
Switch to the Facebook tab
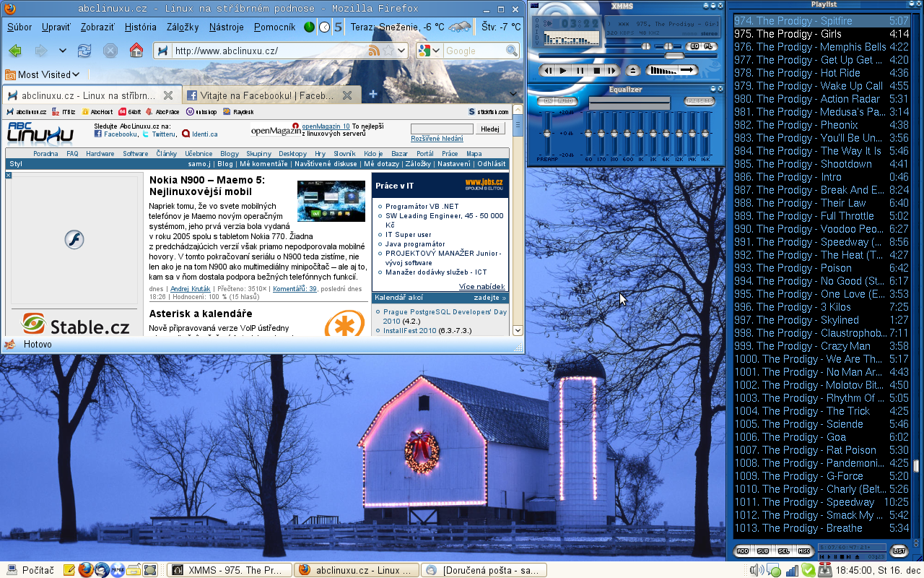pos(271,95)
